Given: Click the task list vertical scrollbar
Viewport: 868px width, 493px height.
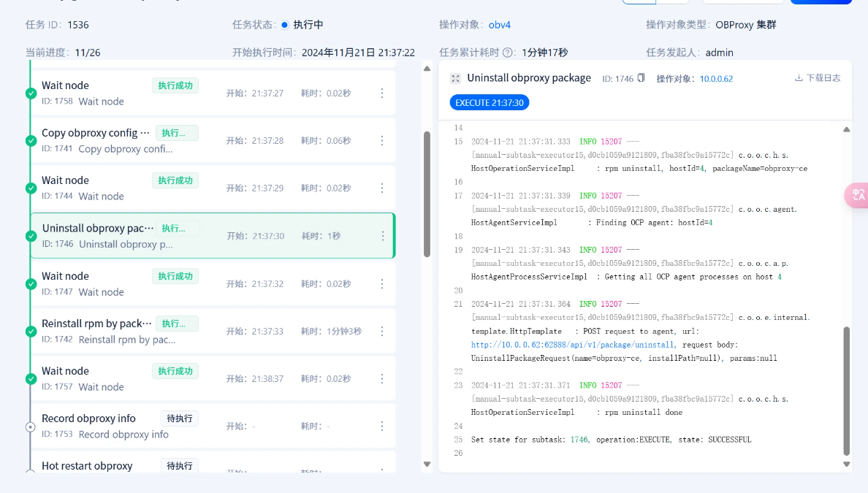Looking at the screenshot, I should pos(427,194).
